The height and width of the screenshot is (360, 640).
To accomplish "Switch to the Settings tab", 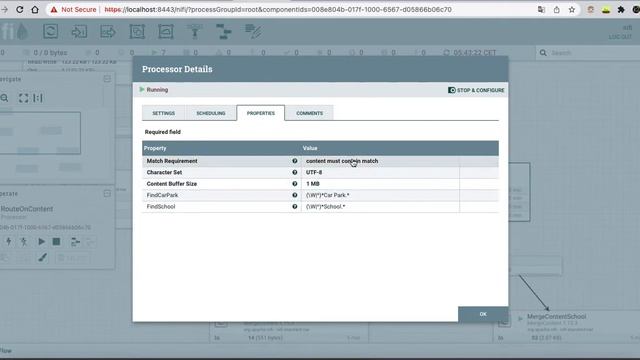I will click(164, 113).
